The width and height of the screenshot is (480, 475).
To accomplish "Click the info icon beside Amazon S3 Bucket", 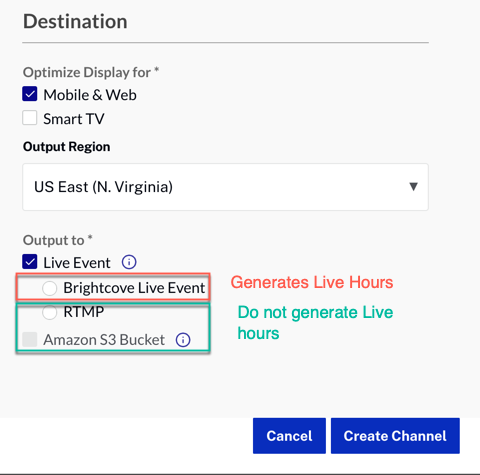I will click(x=183, y=340).
